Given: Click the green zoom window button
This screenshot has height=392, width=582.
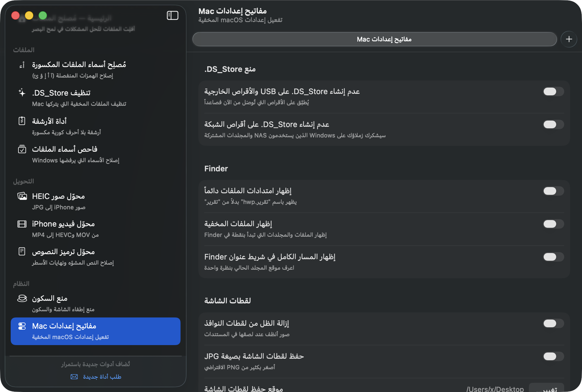Looking at the screenshot, I should click(43, 15).
